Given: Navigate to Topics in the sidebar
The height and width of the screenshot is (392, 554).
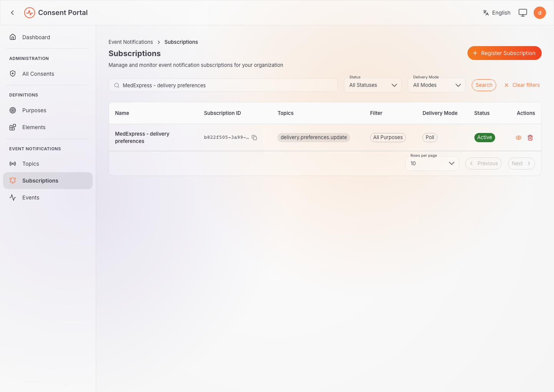Looking at the screenshot, I should point(48,164).
